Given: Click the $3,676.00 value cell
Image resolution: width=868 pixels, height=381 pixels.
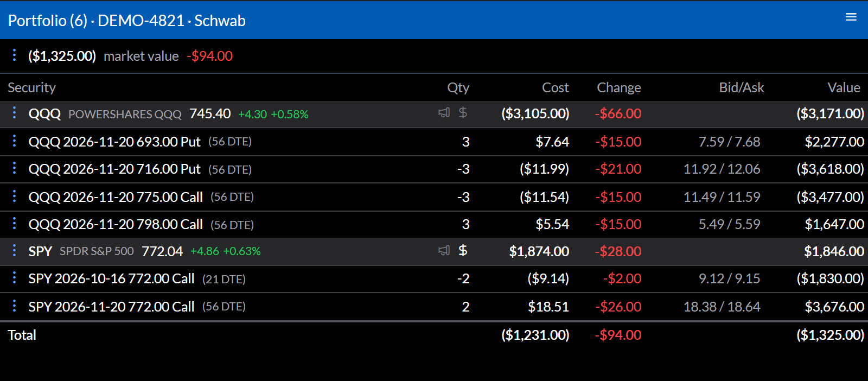Looking at the screenshot, I should point(834,307).
